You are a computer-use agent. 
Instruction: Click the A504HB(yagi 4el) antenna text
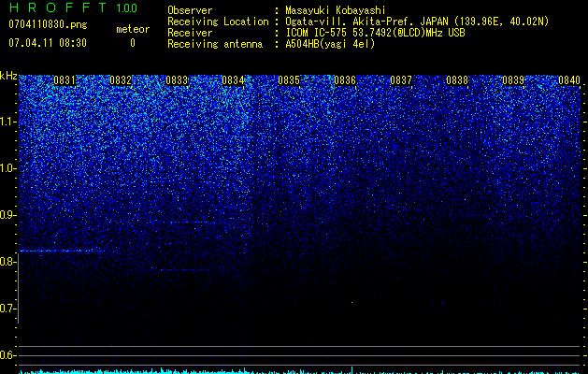pyautogui.click(x=330, y=44)
